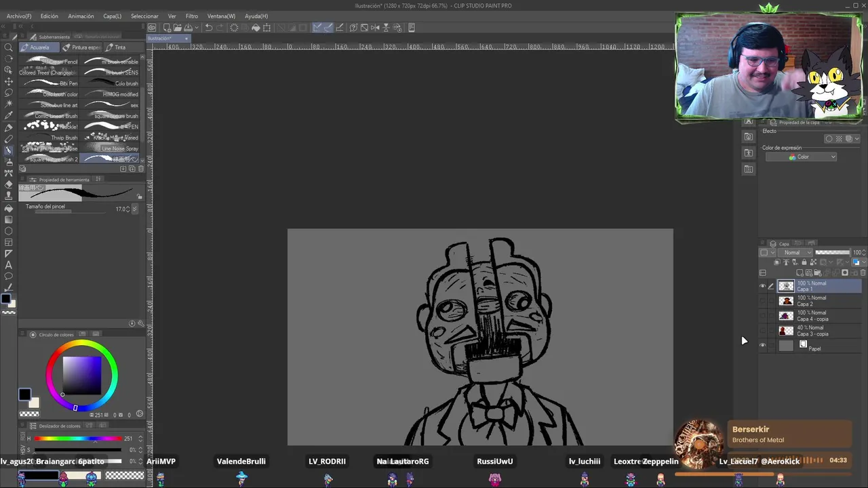Viewport: 868px width, 488px height.
Task: Expand brush size options arrow
Action: tap(135, 209)
